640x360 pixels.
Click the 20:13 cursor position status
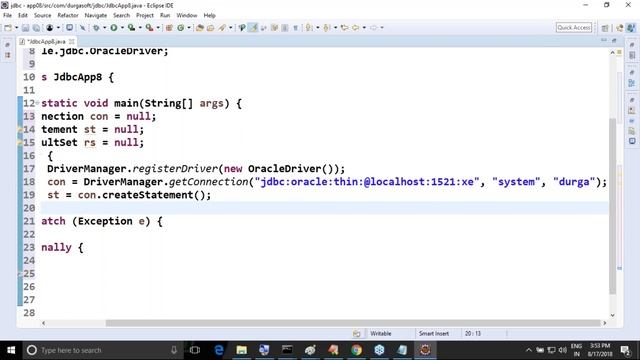point(473,333)
